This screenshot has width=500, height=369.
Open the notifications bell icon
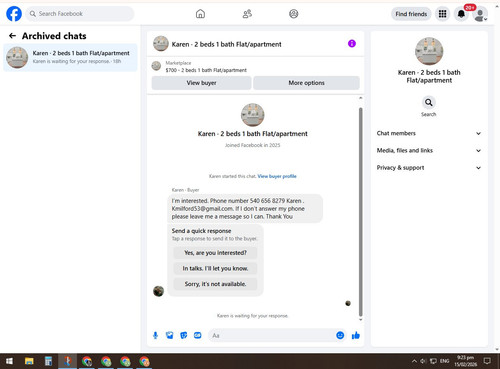click(x=461, y=14)
